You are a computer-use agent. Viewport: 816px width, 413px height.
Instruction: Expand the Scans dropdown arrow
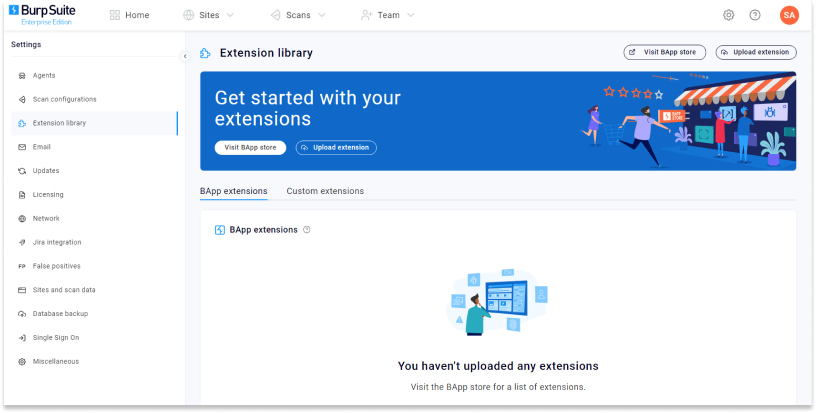(x=321, y=15)
